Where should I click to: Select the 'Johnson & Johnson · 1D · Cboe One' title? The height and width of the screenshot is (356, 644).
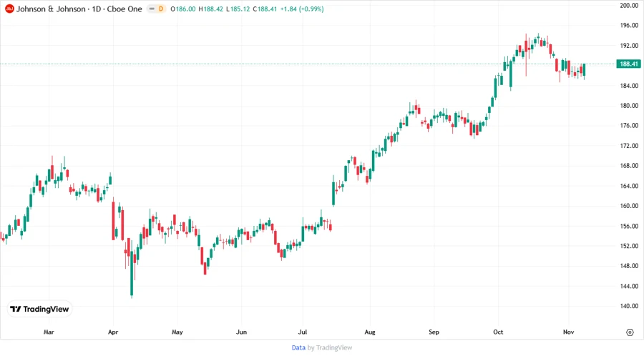click(79, 9)
